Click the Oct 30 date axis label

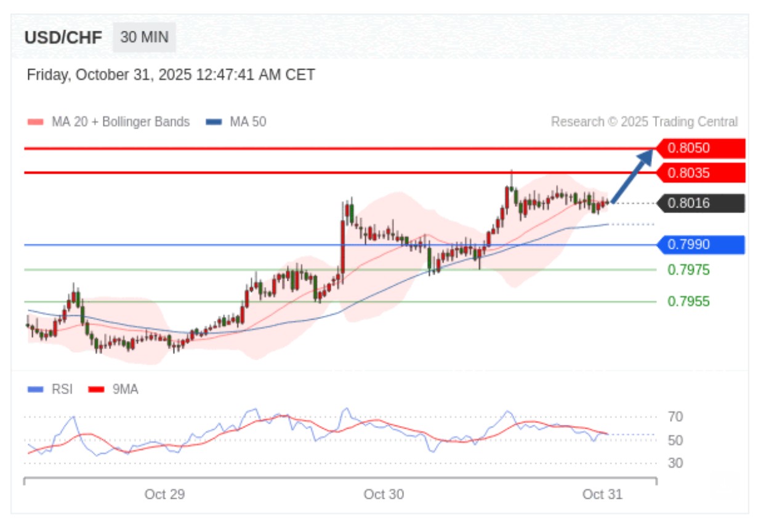click(x=384, y=494)
